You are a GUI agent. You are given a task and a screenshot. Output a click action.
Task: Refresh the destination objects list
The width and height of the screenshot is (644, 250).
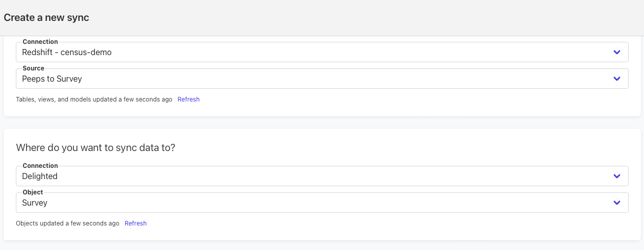click(135, 223)
